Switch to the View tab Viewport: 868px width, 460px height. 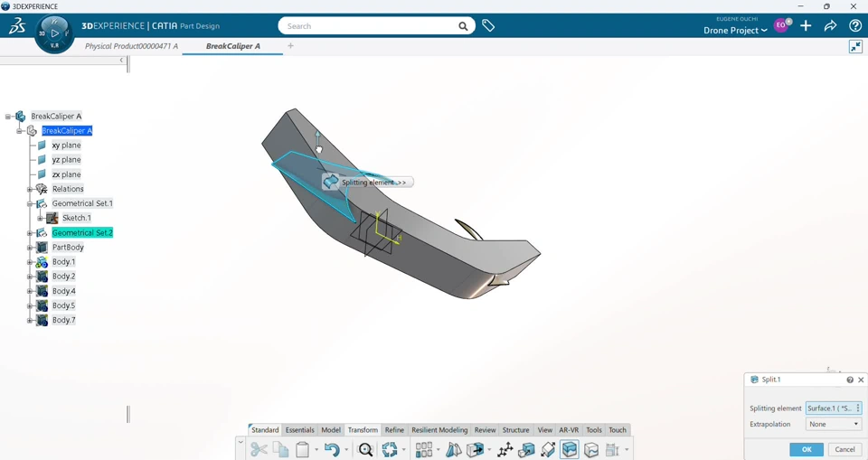[544, 430]
